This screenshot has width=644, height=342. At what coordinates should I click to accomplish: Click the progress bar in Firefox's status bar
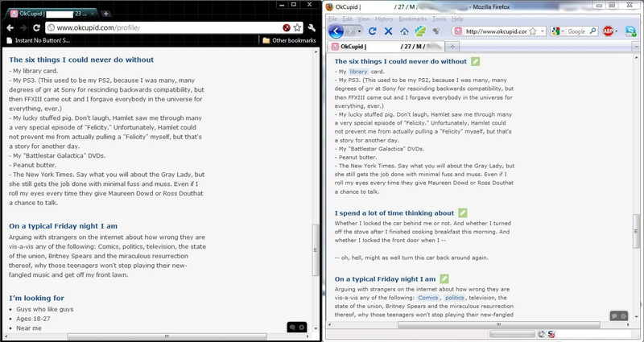[512, 334]
